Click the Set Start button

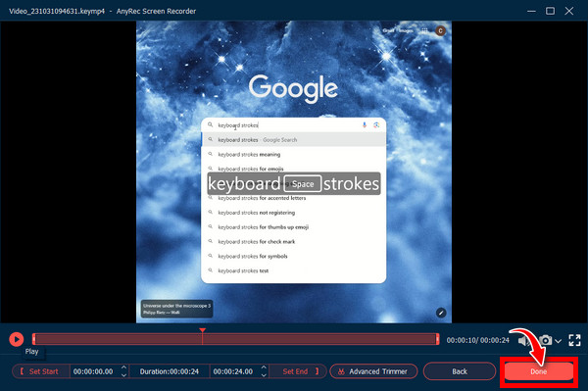pyautogui.click(x=40, y=371)
